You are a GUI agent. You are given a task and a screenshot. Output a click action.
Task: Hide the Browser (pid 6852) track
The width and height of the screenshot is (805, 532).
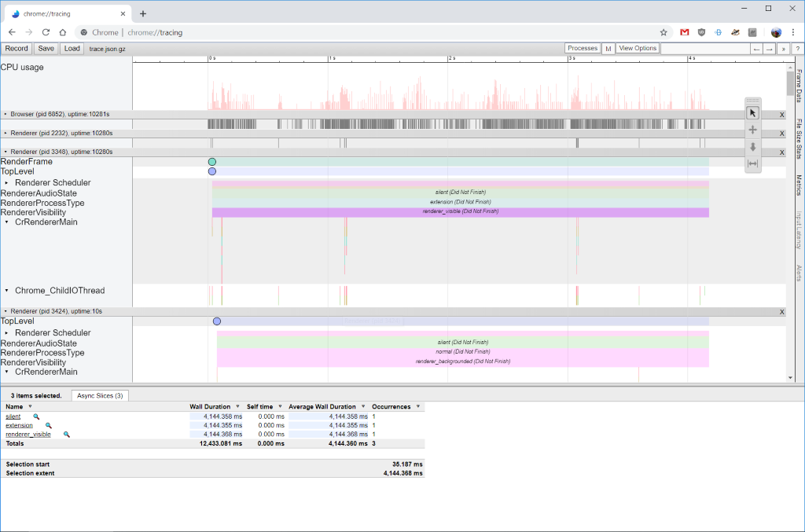781,114
